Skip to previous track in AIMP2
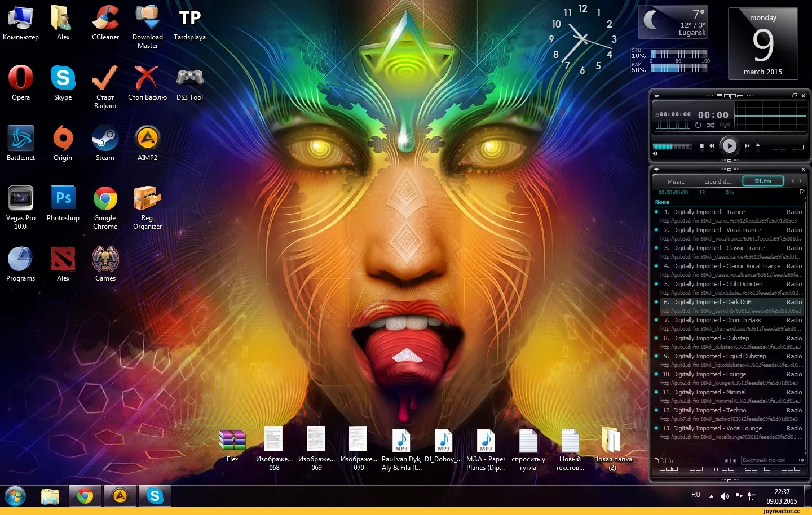This screenshot has width=812, height=515. pyautogui.click(x=712, y=146)
